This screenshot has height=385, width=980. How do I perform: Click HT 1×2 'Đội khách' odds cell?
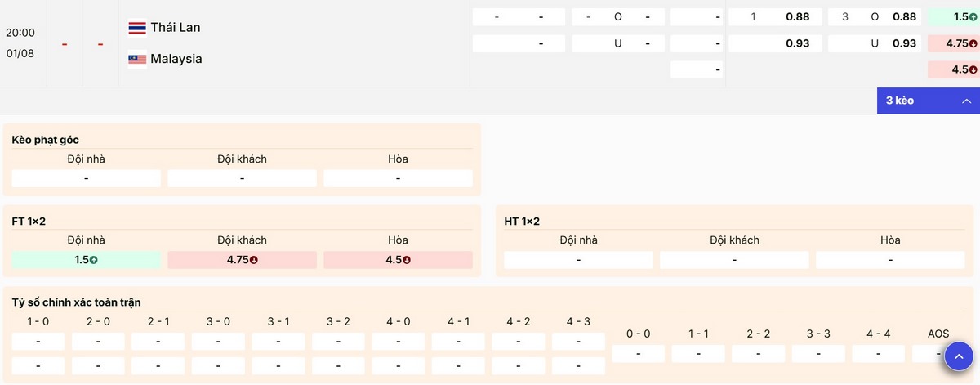click(x=734, y=260)
